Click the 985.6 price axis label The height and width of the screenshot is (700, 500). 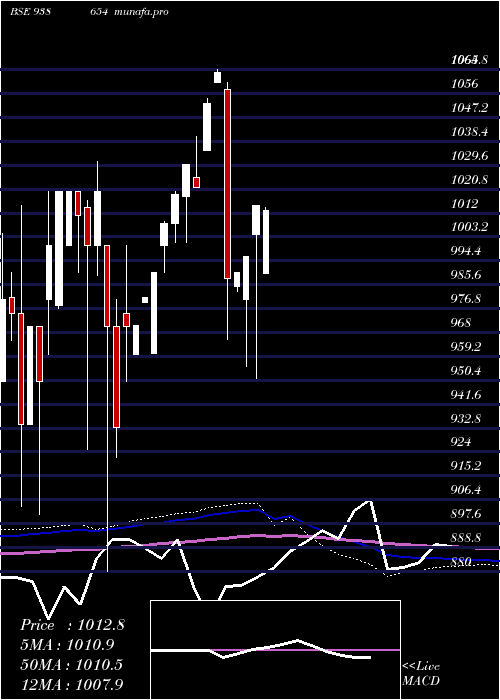pos(466,275)
